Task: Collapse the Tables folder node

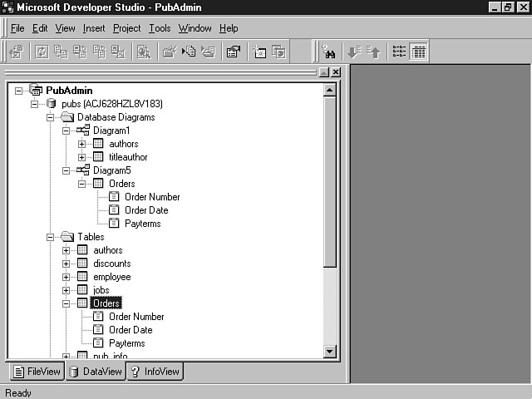Action: (x=51, y=237)
